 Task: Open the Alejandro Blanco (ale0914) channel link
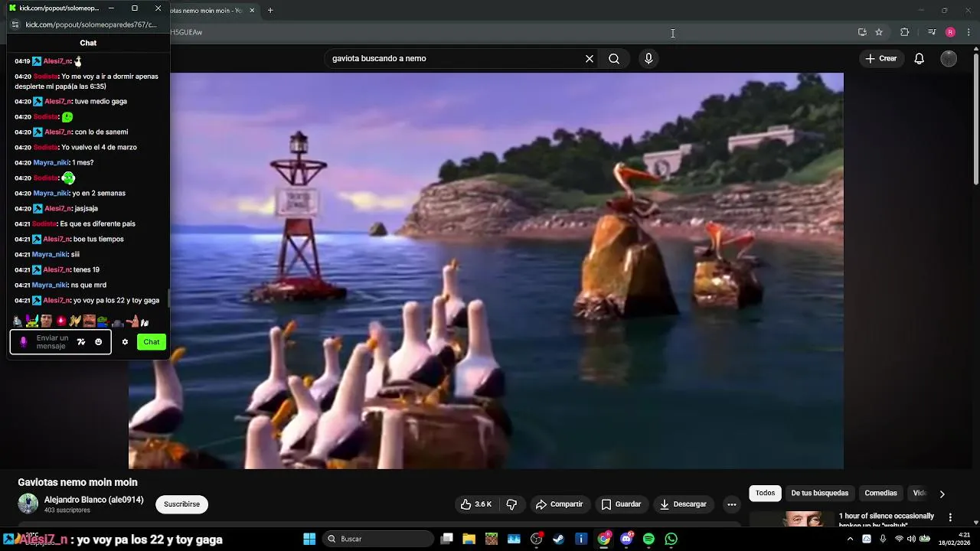pyautogui.click(x=93, y=500)
